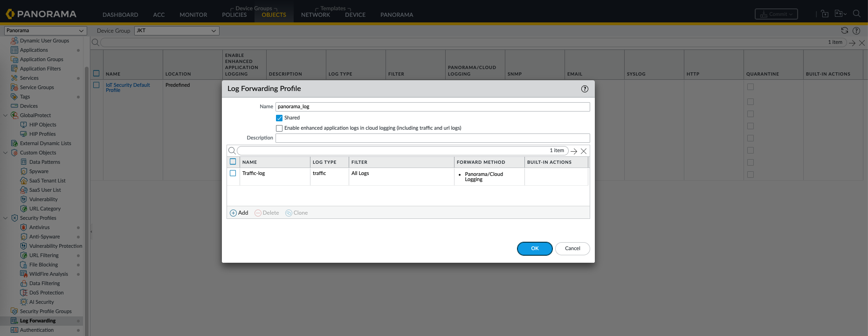Click the Add icon in the dialog

(x=234, y=213)
